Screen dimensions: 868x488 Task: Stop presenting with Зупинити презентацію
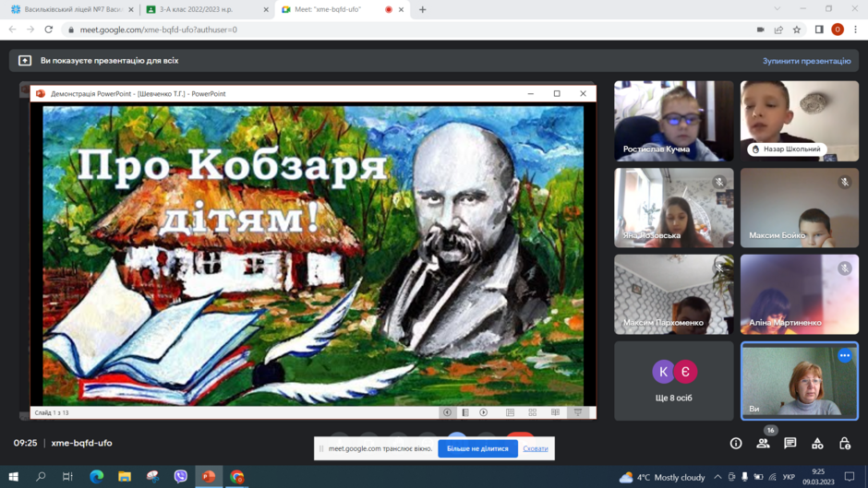click(806, 61)
